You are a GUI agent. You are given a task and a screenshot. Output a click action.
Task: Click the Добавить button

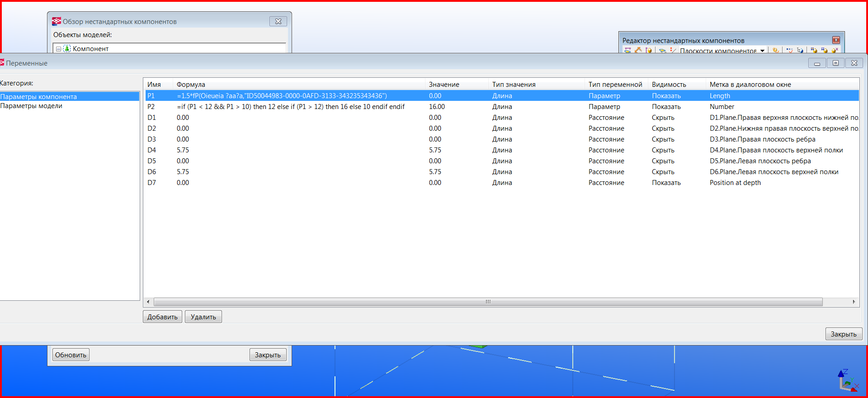pos(162,317)
